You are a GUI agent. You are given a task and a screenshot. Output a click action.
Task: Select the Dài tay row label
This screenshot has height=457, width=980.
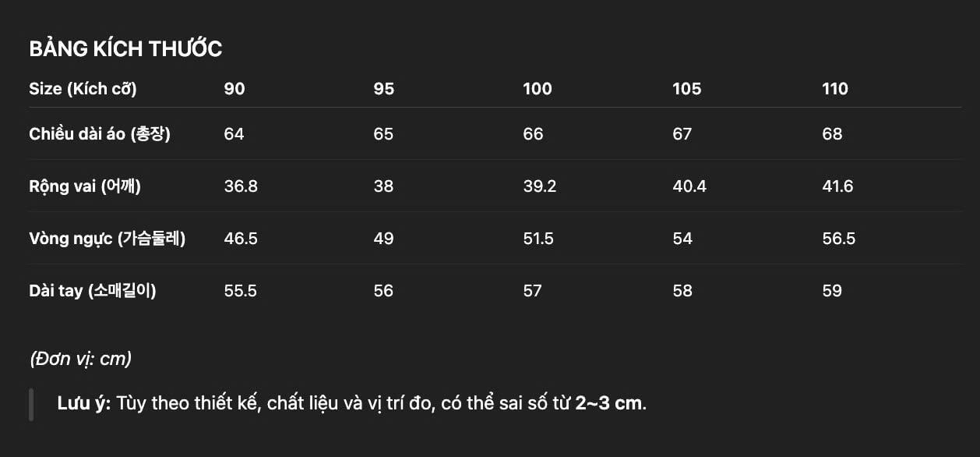coord(93,291)
